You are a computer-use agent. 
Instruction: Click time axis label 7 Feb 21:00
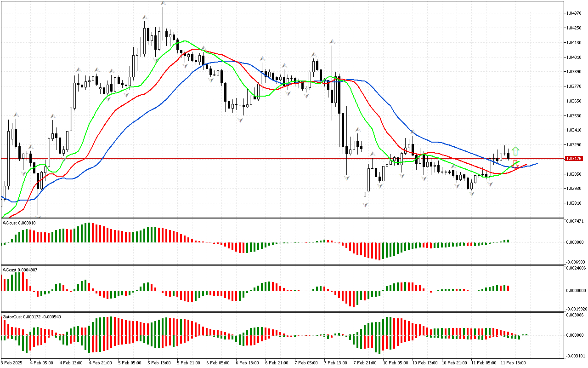[366, 362]
